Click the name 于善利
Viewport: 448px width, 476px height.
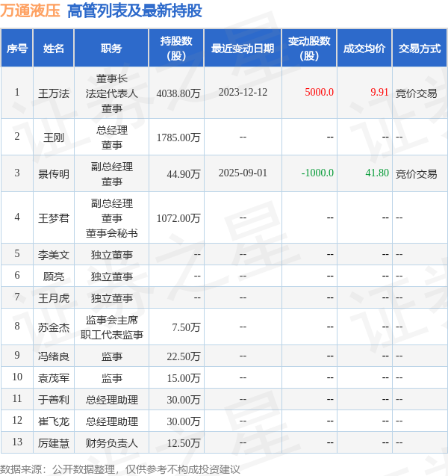(54, 400)
